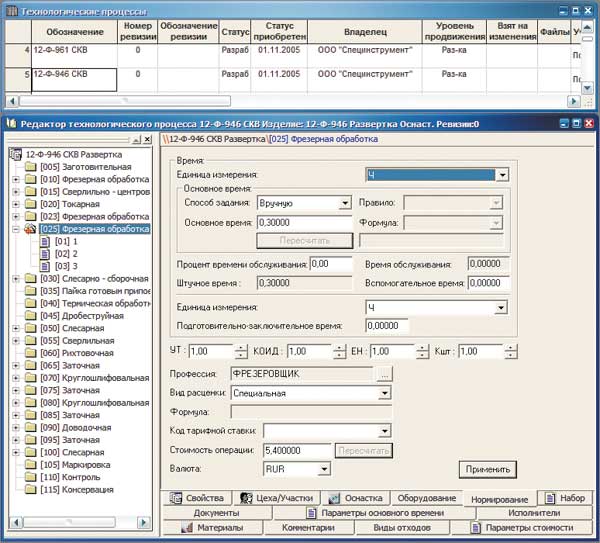Click Пересчитать next to Стоимость операции
The width and height of the screenshot is (600, 543).
click(364, 451)
